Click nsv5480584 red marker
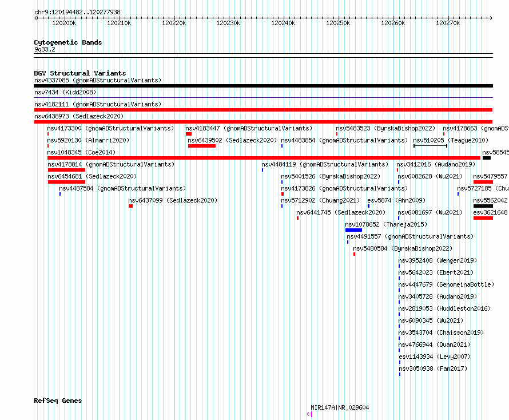Image resolution: width=509 pixels, height=420 pixels. click(354, 254)
